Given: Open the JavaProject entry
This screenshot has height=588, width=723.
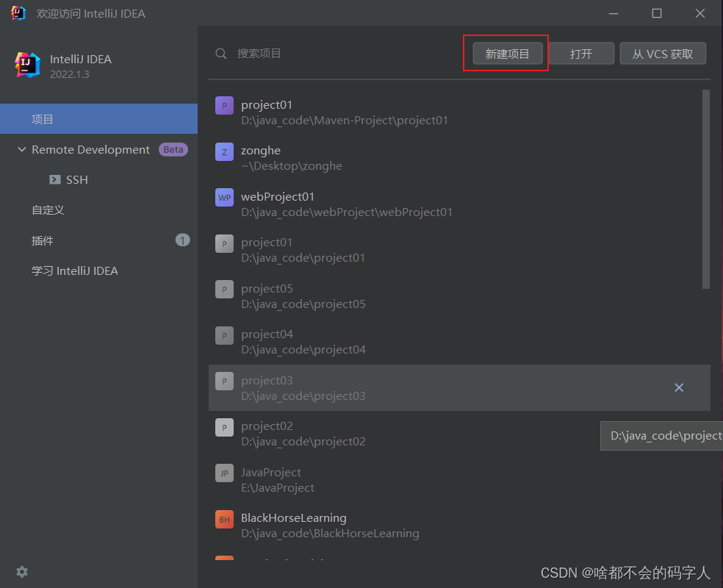Looking at the screenshot, I should pos(459,480).
